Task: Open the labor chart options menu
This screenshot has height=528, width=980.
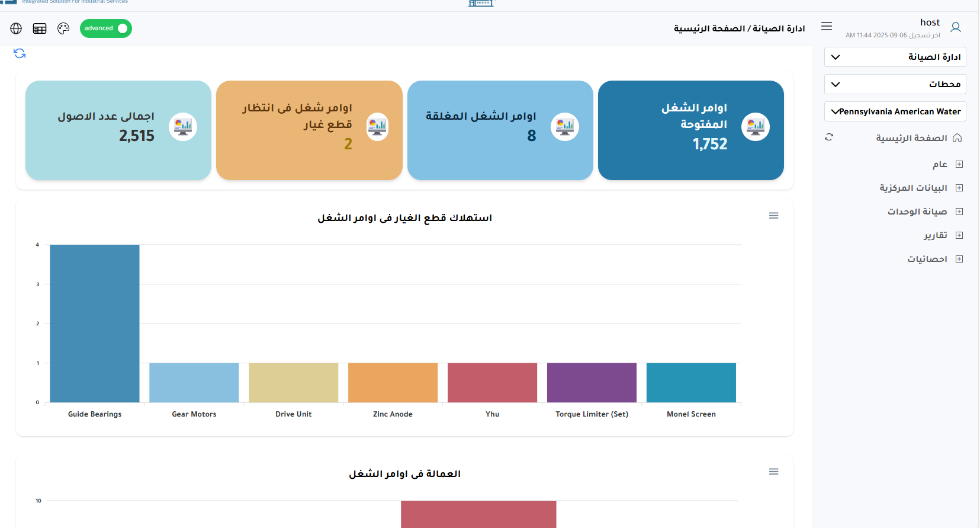Action: click(773, 472)
